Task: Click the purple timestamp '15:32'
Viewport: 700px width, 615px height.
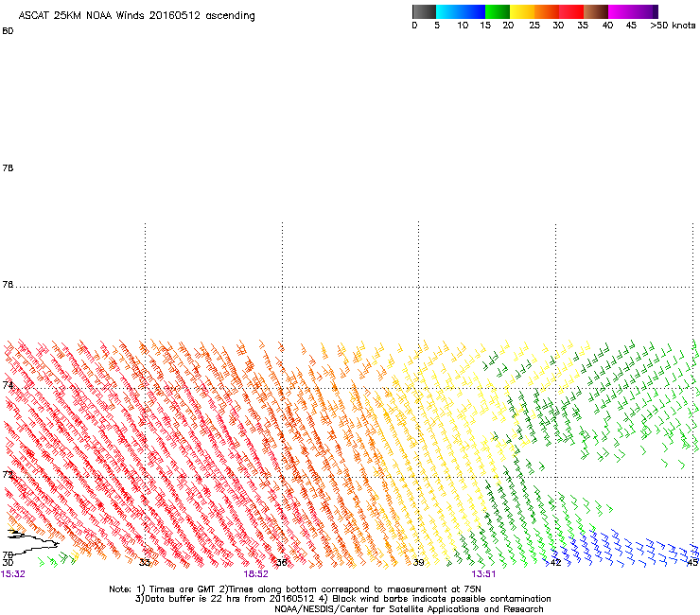Action: tap(13, 574)
